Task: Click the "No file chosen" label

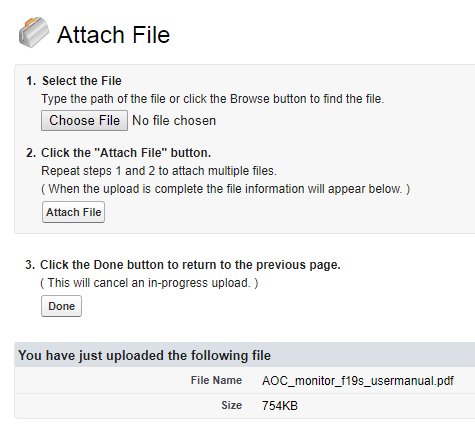Action: pyautogui.click(x=174, y=121)
